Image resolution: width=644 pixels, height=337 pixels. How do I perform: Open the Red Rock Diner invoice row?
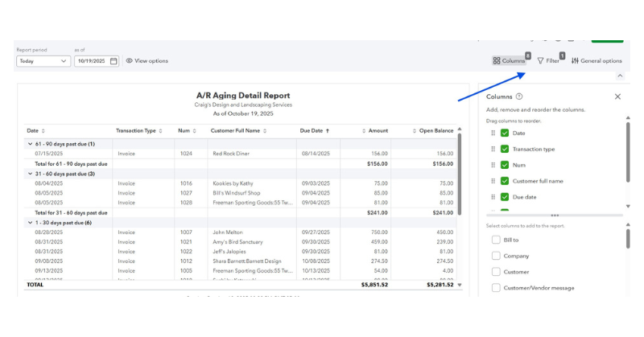tap(233, 153)
